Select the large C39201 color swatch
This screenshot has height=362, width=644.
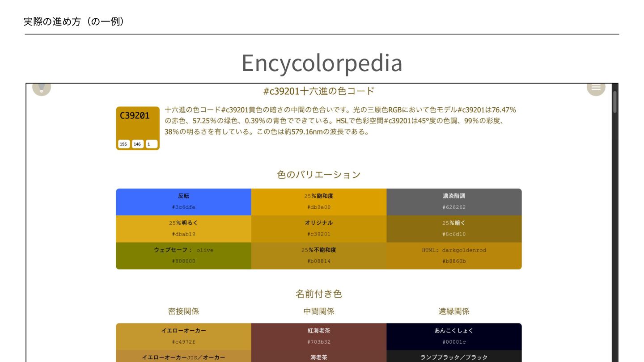138,128
